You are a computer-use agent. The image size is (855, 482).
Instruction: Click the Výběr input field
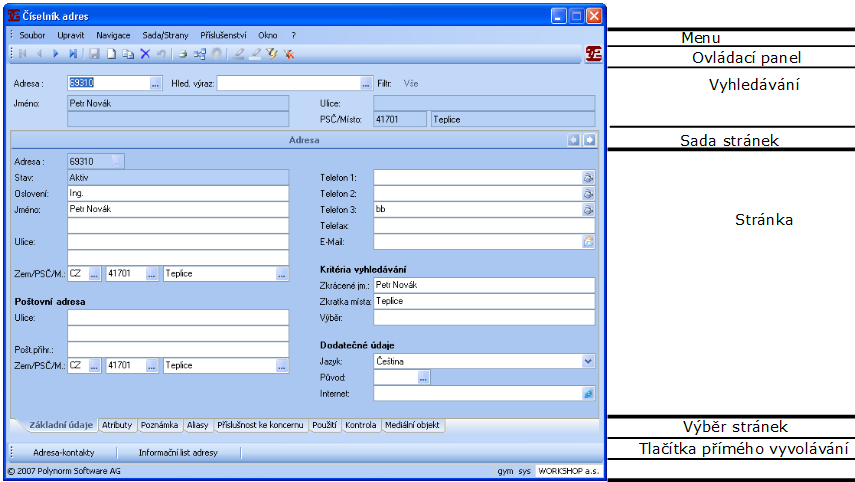pyautogui.click(x=484, y=318)
